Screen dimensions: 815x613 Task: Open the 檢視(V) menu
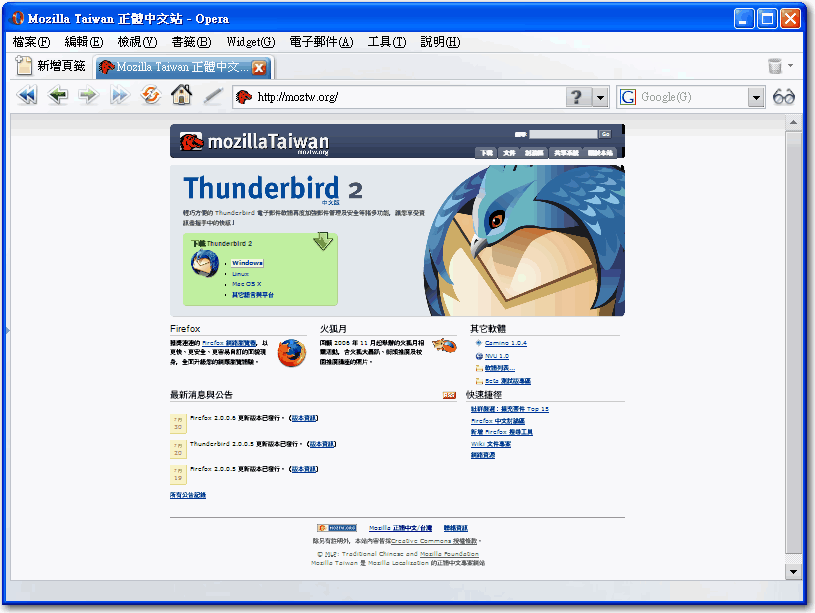point(137,42)
